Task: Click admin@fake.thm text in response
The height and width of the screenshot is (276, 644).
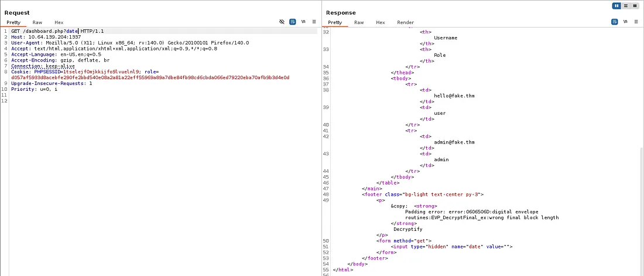Action: pyautogui.click(x=454, y=142)
